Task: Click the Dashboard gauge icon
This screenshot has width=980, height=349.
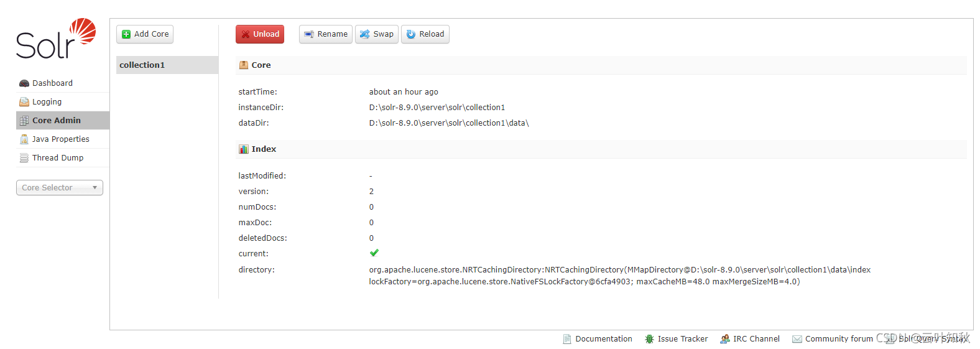Action: pos(24,83)
